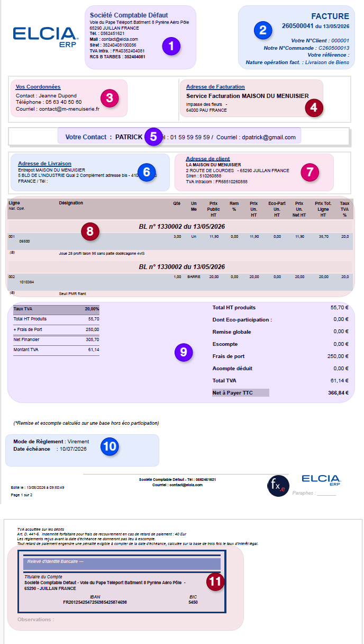The height and width of the screenshot is (644, 364).
Task: Click the total amount '366,84 €'
Action: tap(338, 392)
